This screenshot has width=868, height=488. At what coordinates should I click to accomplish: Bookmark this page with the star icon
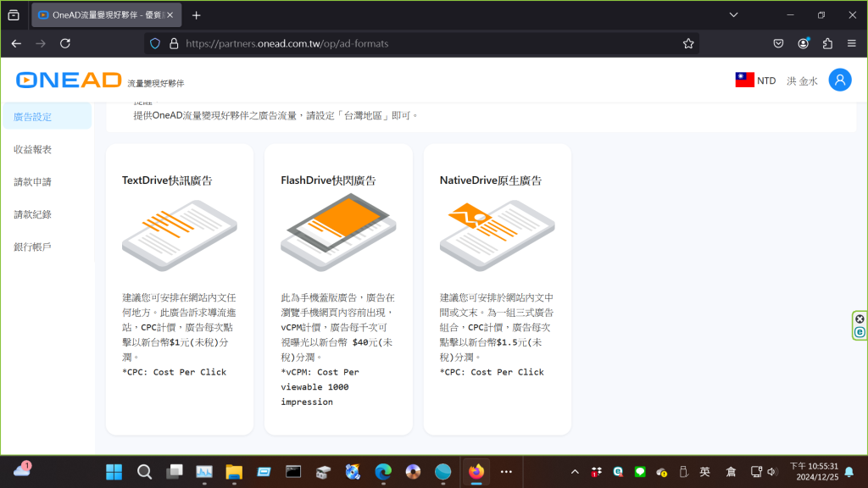tap(688, 43)
